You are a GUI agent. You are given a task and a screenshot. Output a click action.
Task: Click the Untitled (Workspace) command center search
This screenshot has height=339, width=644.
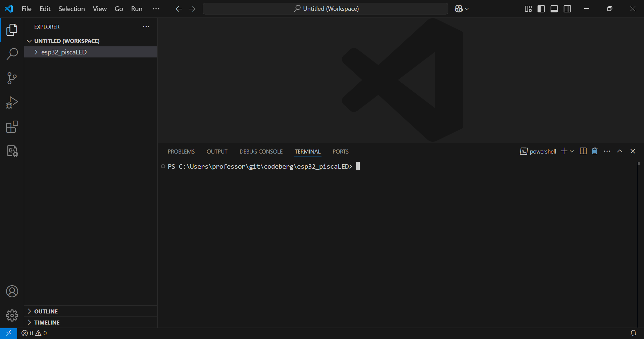pos(326,9)
